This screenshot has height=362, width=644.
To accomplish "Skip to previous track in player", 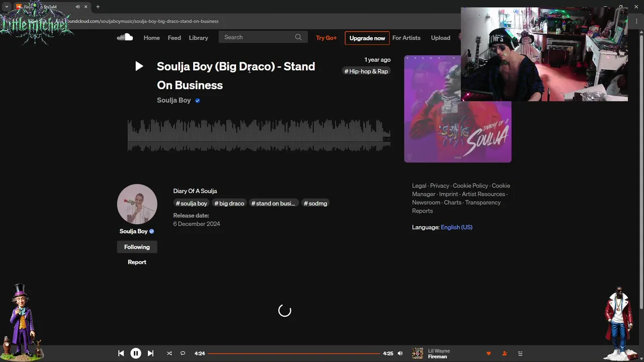I will tap(121, 353).
